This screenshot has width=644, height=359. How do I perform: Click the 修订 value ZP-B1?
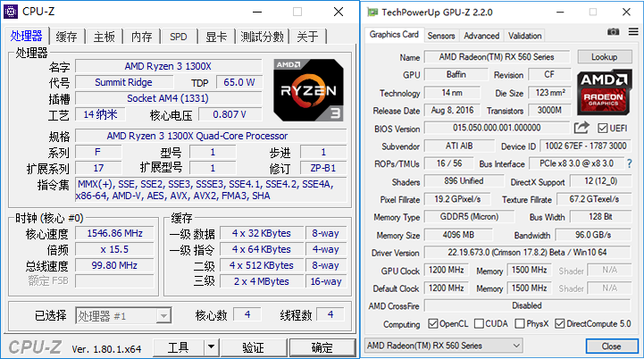click(x=323, y=168)
